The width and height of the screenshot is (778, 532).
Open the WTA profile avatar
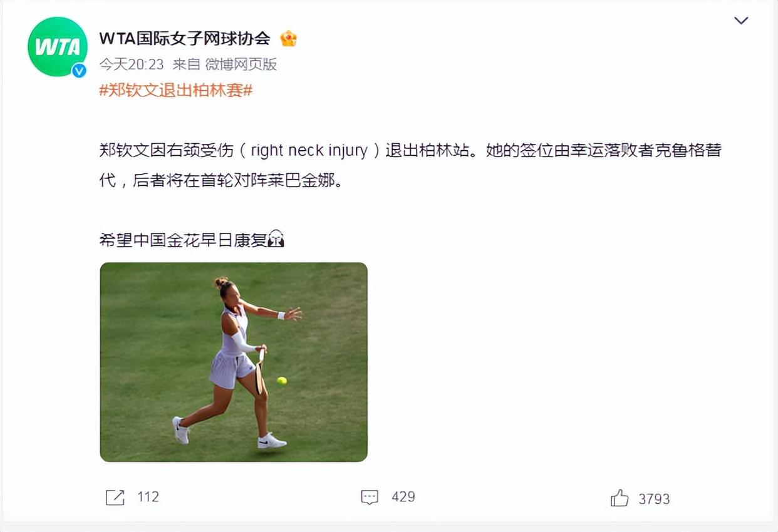[58, 47]
